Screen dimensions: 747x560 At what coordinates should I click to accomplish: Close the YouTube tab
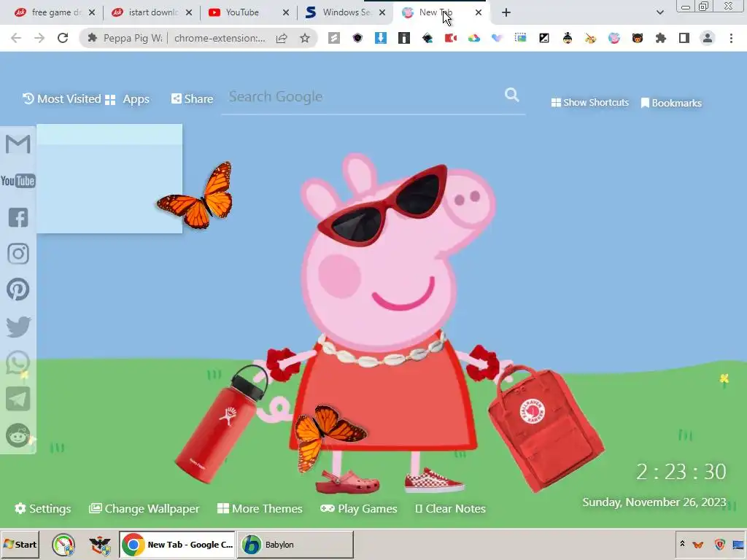[285, 12]
